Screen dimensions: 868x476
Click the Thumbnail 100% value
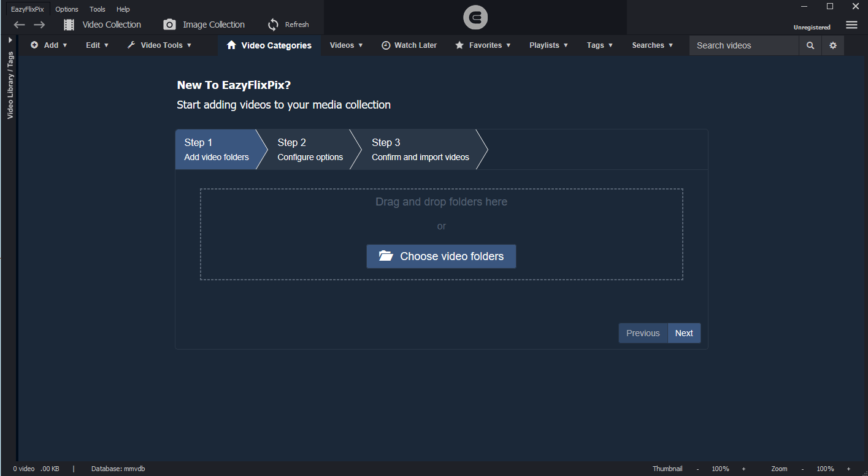(x=720, y=469)
